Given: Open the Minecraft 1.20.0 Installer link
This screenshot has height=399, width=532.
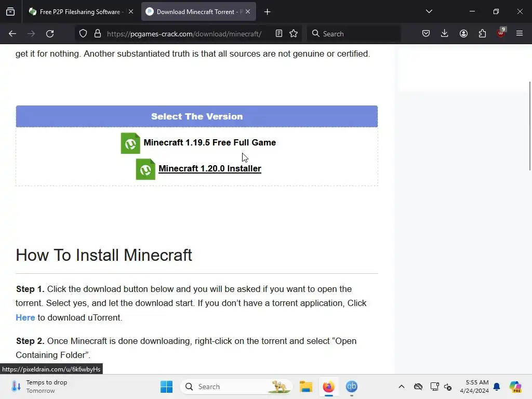Looking at the screenshot, I should 210,169.
